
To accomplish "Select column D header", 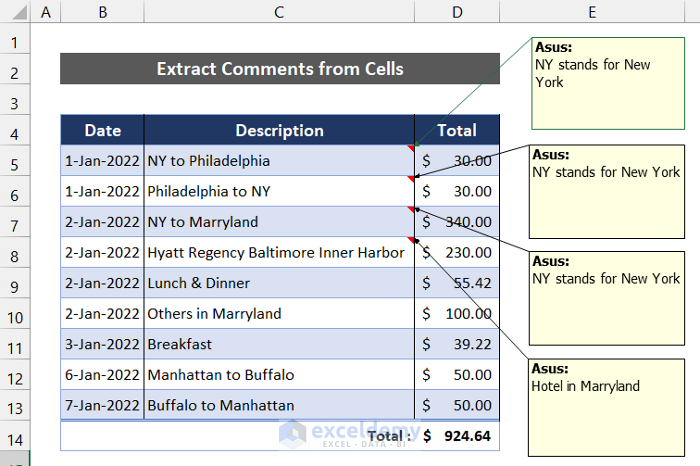I will click(x=457, y=12).
